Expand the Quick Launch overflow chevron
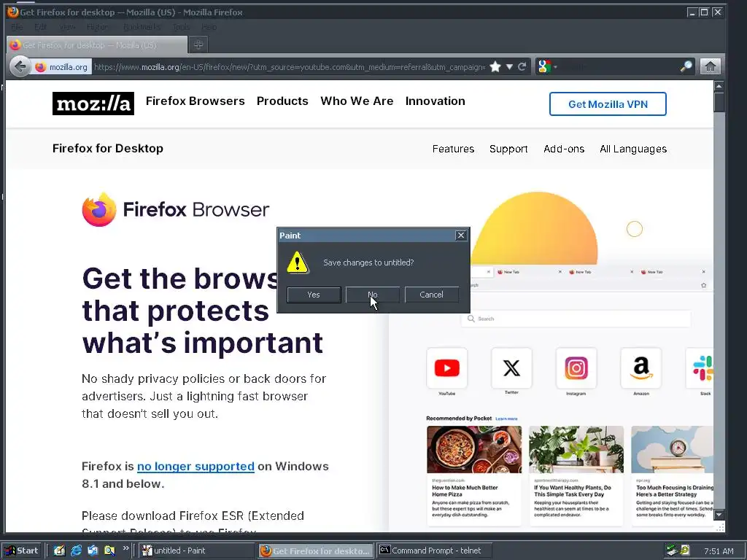 pyautogui.click(x=125, y=548)
